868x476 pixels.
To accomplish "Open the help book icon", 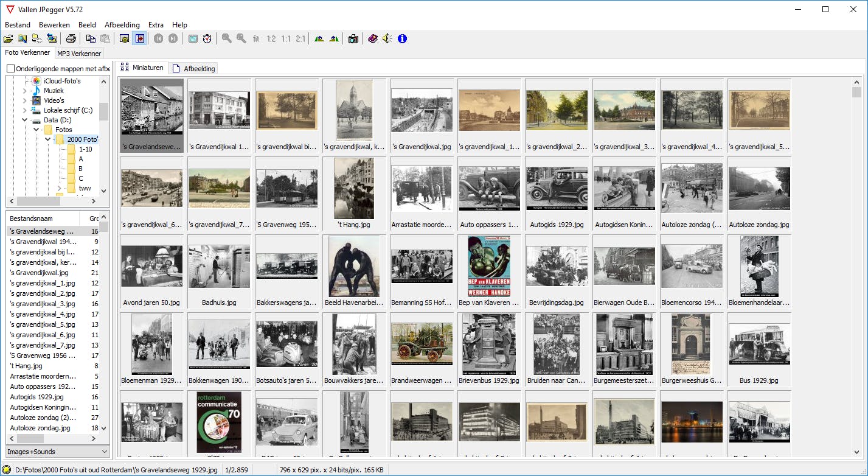I will click(373, 39).
